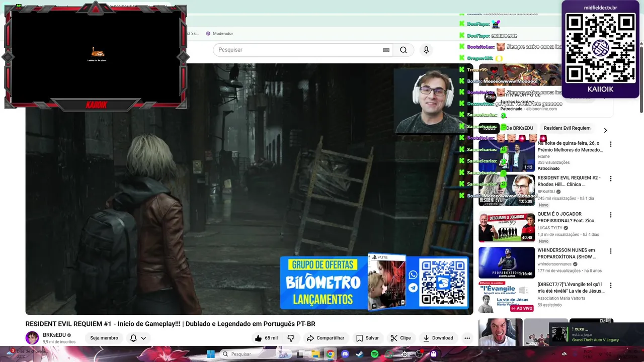Open Spotify from the taskbar
The height and width of the screenshot is (362, 644).
point(374,354)
